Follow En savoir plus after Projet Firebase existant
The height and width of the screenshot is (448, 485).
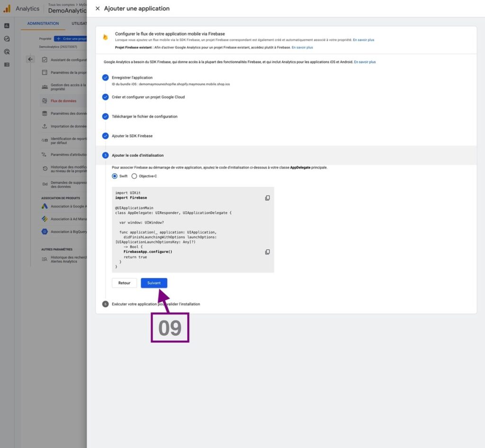[x=302, y=47]
